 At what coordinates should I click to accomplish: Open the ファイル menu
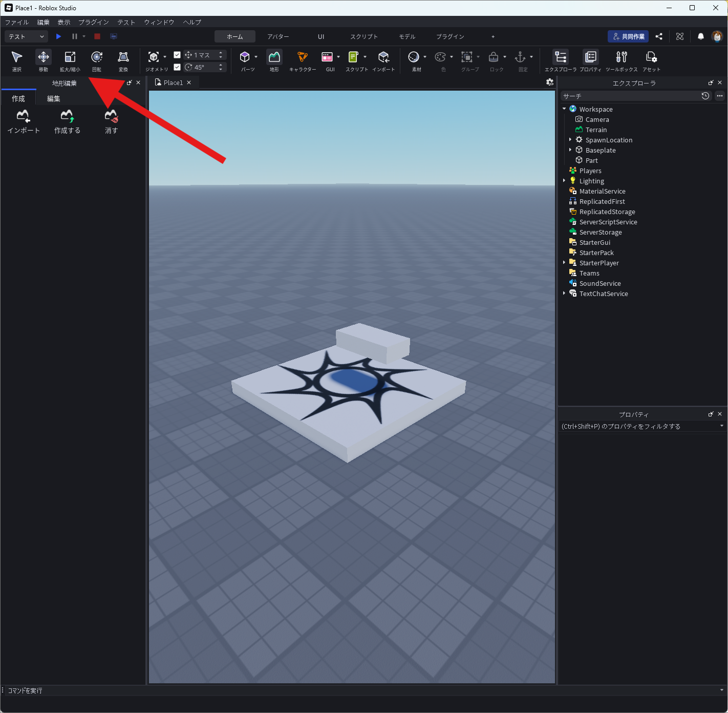pos(16,22)
